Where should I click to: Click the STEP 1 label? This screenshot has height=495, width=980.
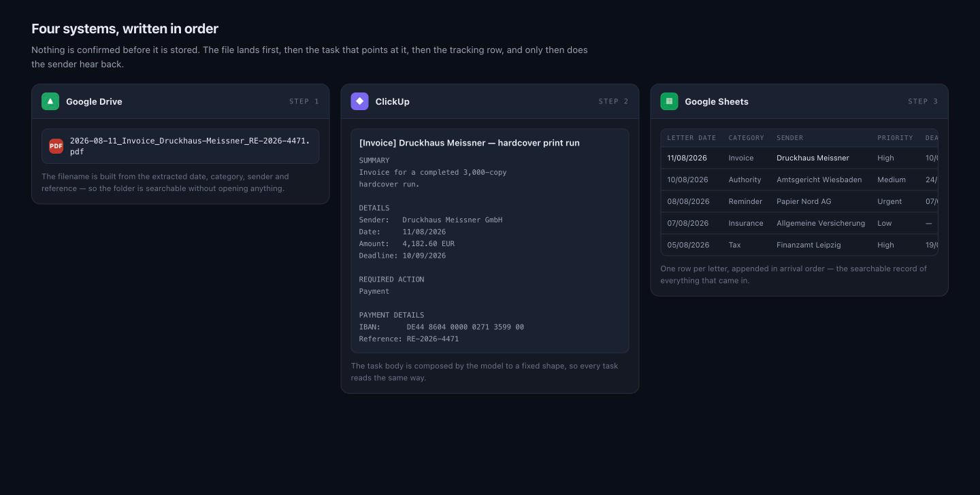[304, 101]
